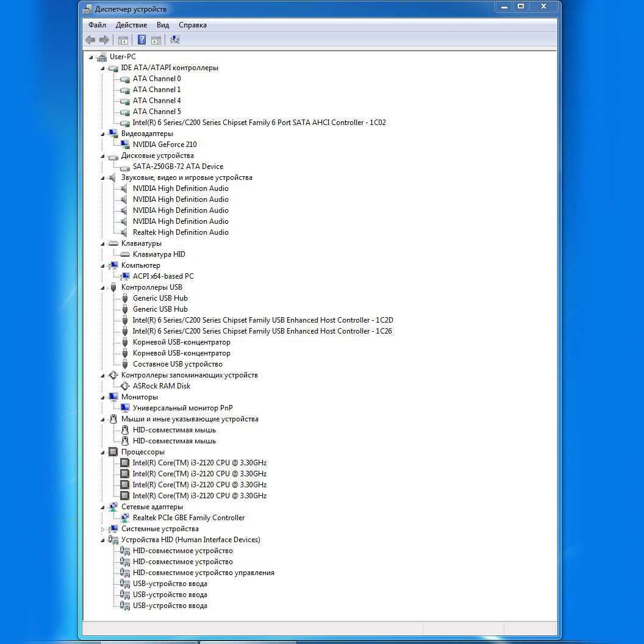This screenshot has height=644, width=644.
Task: Click the User-PC computer icon
Action: pyautogui.click(x=101, y=57)
